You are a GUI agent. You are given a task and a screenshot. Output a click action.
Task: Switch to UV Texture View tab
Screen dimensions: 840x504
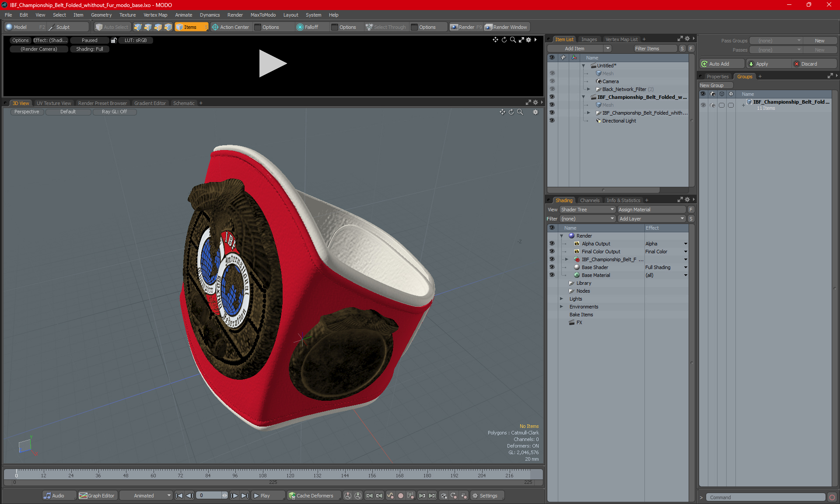(53, 103)
